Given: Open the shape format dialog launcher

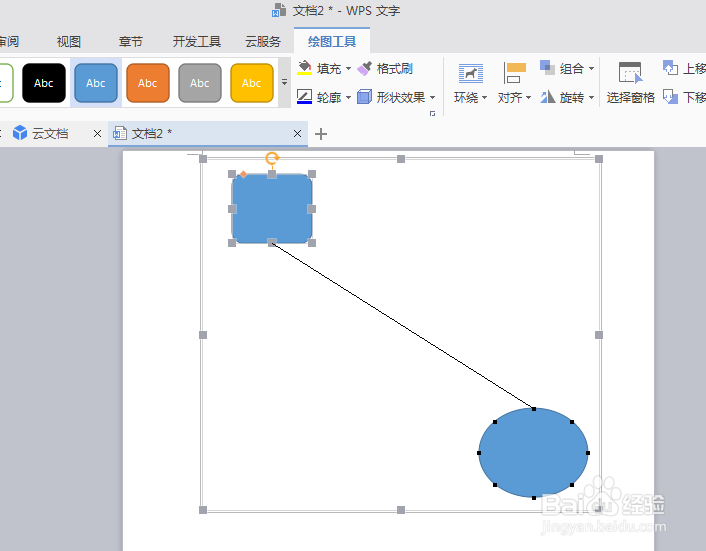Looking at the screenshot, I should [432, 113].
